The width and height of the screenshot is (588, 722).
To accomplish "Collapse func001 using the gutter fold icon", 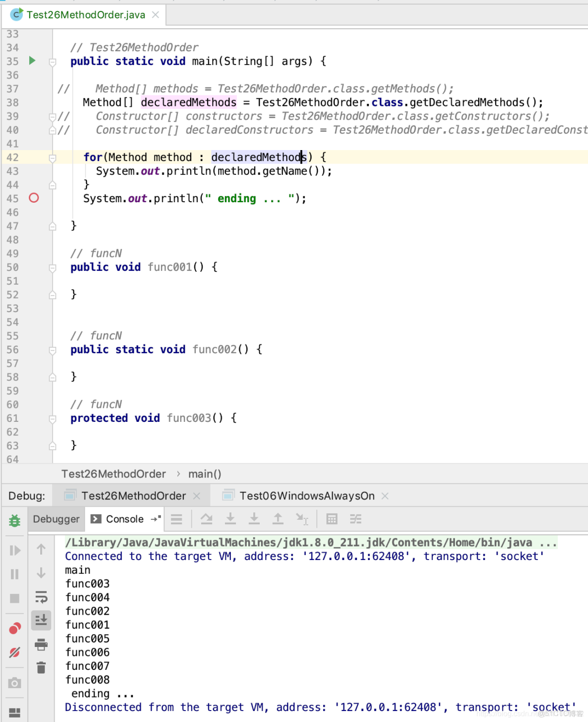I will (53, 268).
